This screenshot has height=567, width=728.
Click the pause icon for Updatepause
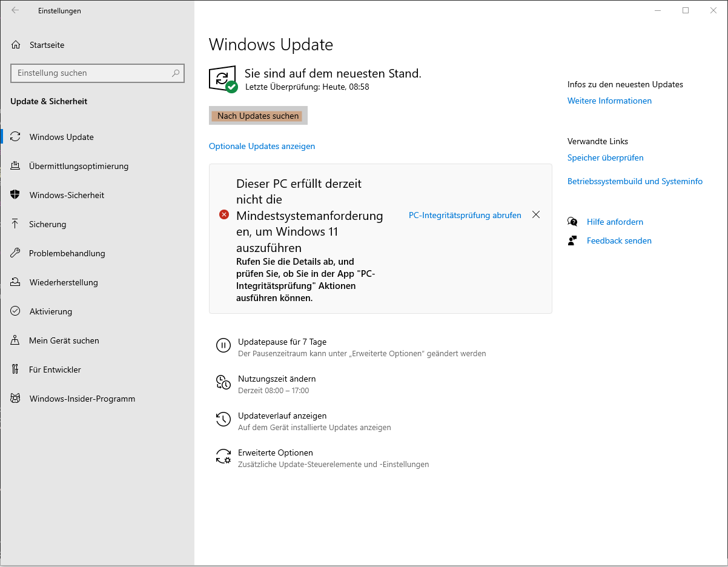point(223,345)
